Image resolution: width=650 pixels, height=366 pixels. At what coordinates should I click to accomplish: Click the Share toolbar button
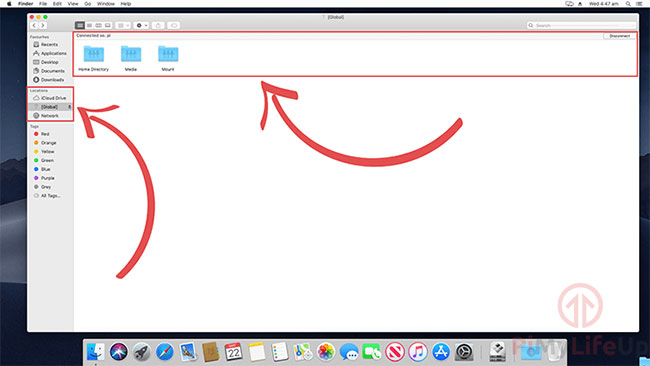158,26
